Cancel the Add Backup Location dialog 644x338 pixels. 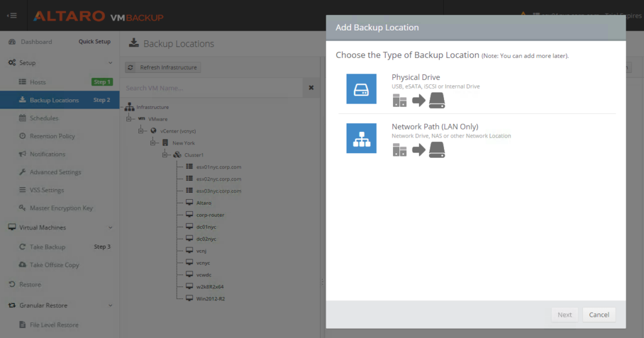click(x=599, y=315)
